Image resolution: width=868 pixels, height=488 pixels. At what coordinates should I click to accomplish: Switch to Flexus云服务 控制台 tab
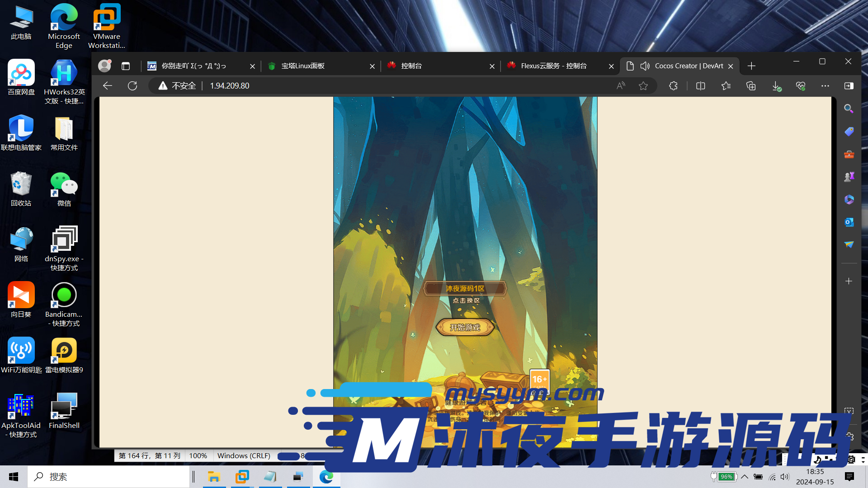click(x=554, y=66)
